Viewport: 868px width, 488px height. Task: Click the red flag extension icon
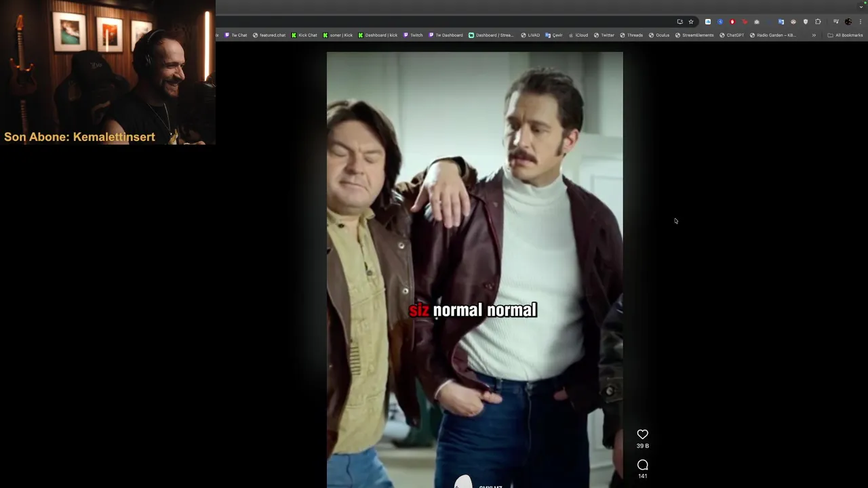[x=745, y=22]
